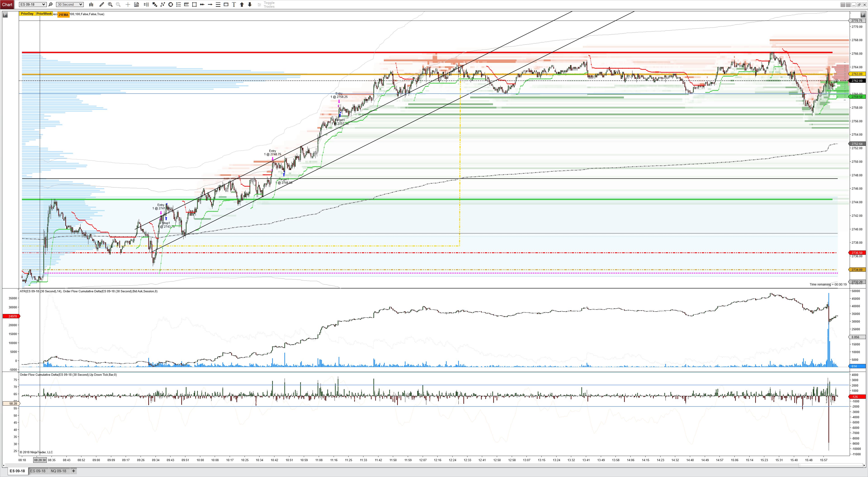The image size is (868, 477).
Task: Click the horizontal scrollbar left arrow
Action: click(x=4, y=465)
